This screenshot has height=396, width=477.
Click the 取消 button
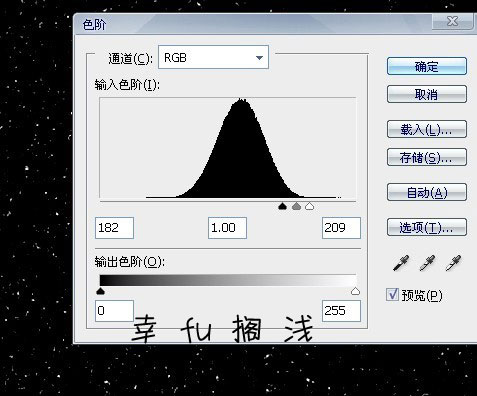coord(427,94)
